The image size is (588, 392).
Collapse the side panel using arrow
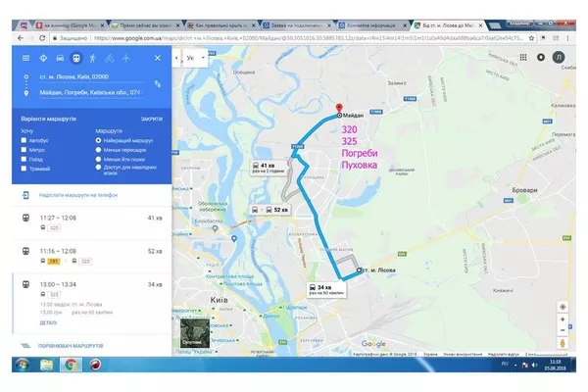click(x=176, y=58)
